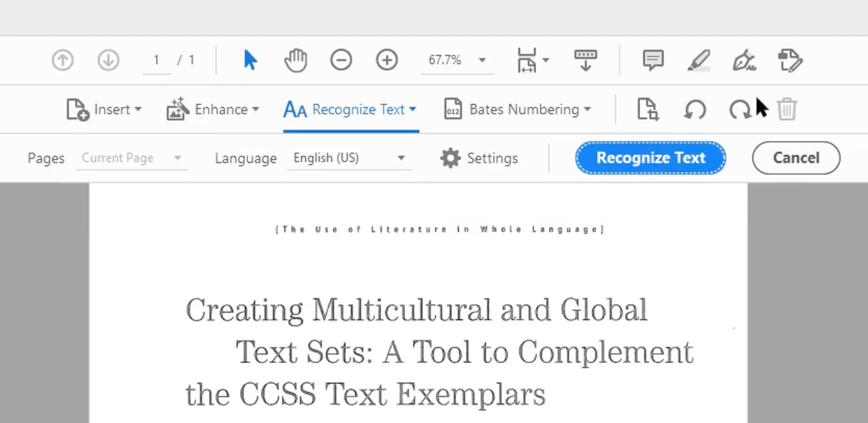Open the Bates Numbering menu

[518, 110]
